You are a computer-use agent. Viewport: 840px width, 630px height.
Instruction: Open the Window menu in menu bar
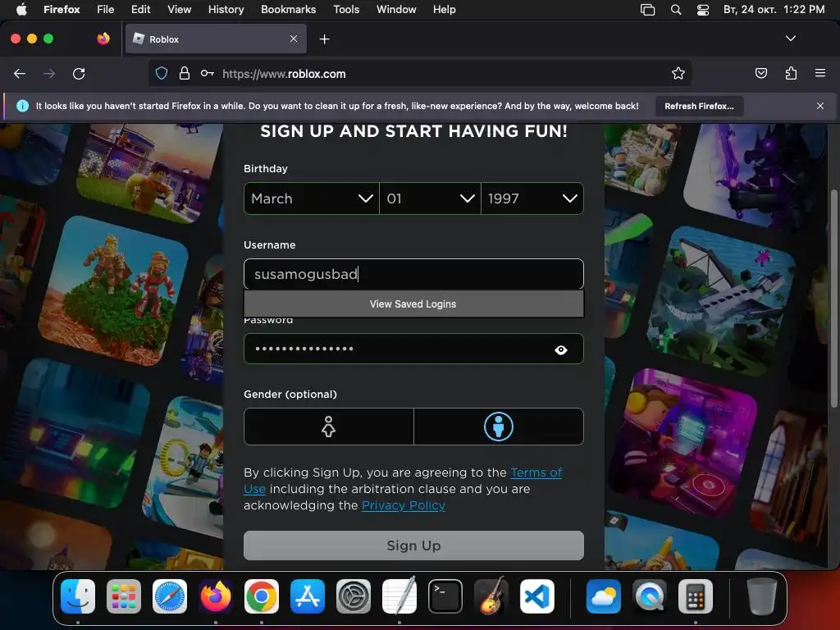pos(396,10)
